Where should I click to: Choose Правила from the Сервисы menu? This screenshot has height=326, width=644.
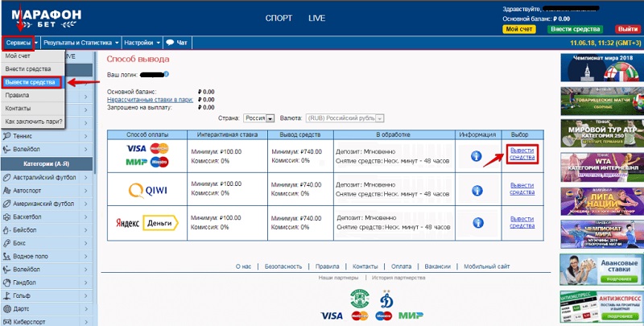click(x=17, y=95)
